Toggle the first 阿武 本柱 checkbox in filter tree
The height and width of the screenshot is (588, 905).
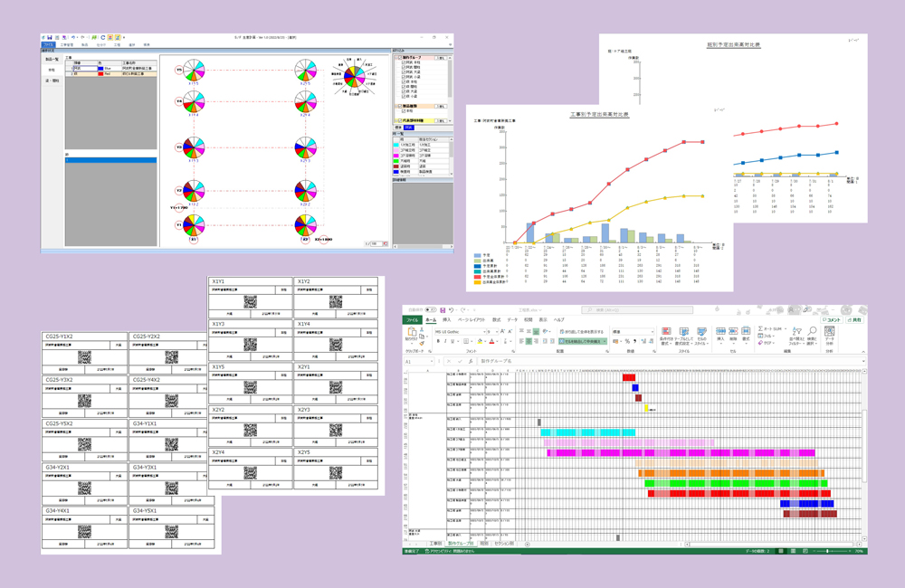404,62
